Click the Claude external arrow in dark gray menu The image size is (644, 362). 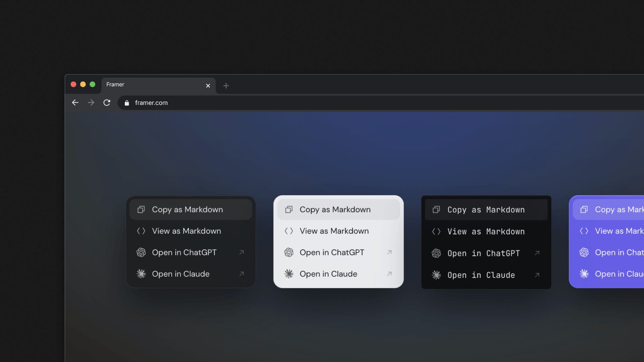pos(241,274)
